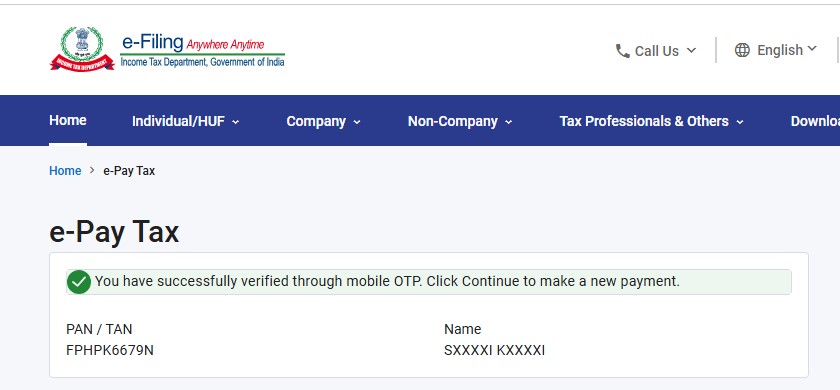Expand the Call Us dropdown chevron
840x390 pixels.
click(x=691, y=50)
